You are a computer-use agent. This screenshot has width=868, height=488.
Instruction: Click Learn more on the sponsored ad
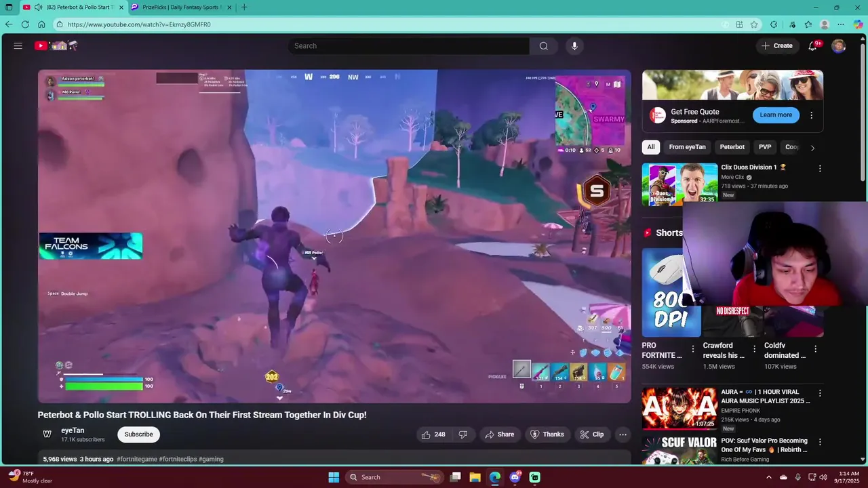tap(776, 115)
